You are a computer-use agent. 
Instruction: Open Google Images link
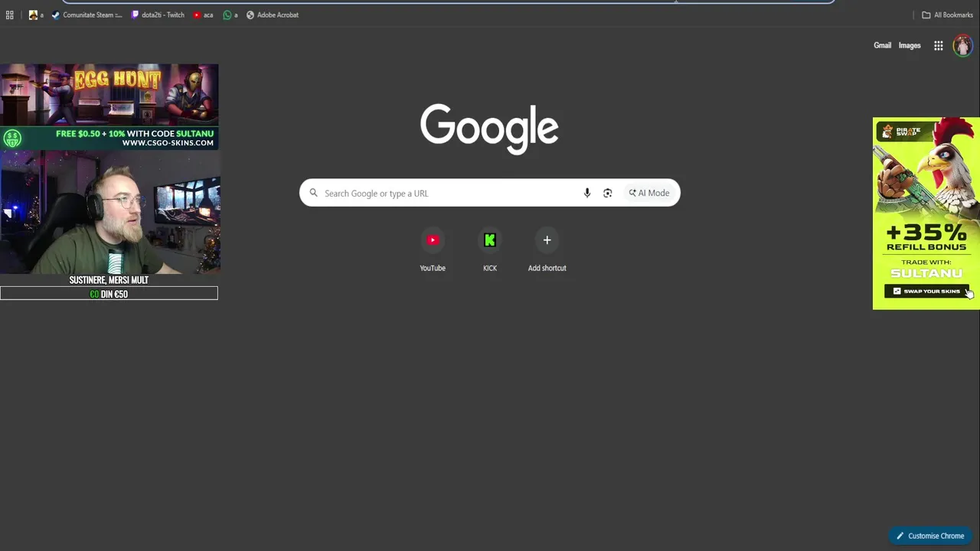(x=910, y=45)
